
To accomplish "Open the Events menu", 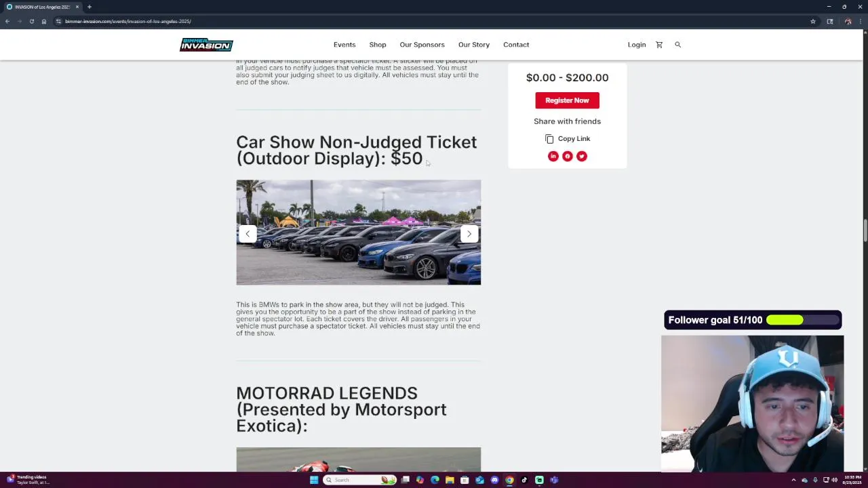I will (344, 45).
